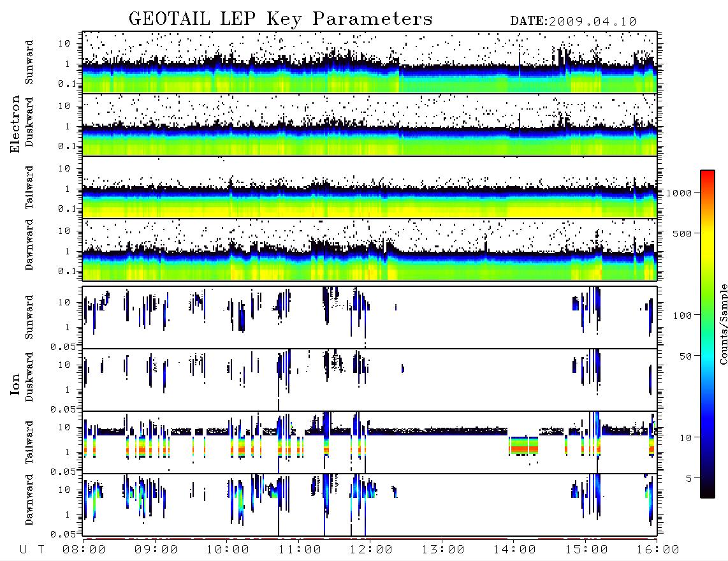Click the 0.05 tick of Ion Dawnward panel
Image resolution: width=728 pixels, height=561 pixels.
click(x=62, y=534)
